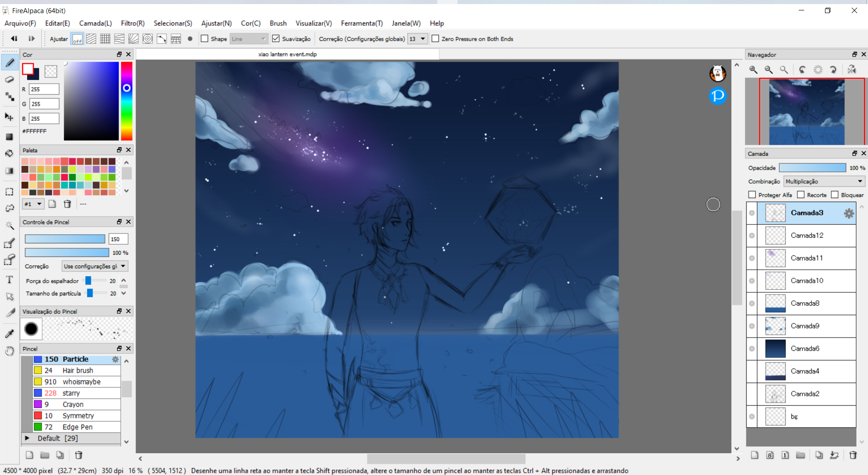The image size is (868, 475).
Task: Toggle visibility of layer Camada12
Action: (752, 235)
